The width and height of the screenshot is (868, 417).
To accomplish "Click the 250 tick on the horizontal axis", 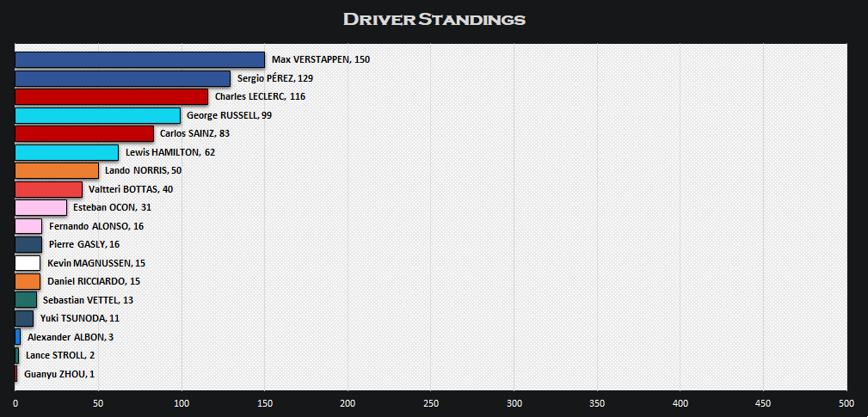I will [x=431, y=402].
